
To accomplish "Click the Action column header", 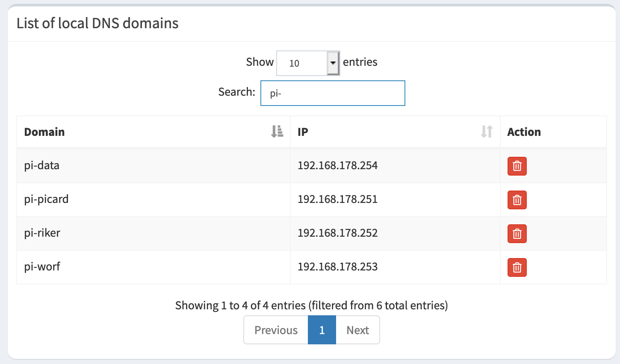I will (524, 132).
